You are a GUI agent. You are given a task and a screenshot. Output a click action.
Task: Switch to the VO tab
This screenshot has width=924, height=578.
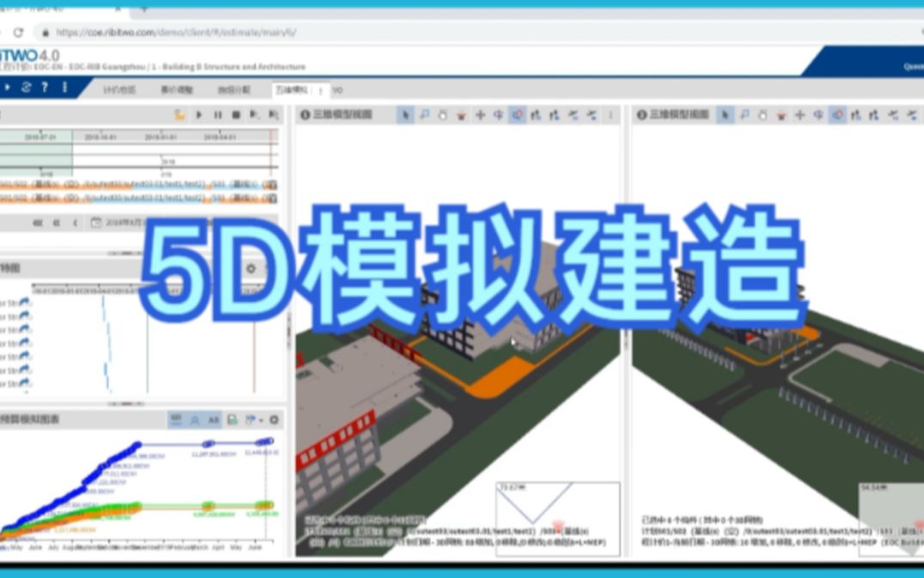[x=339, y=88]
